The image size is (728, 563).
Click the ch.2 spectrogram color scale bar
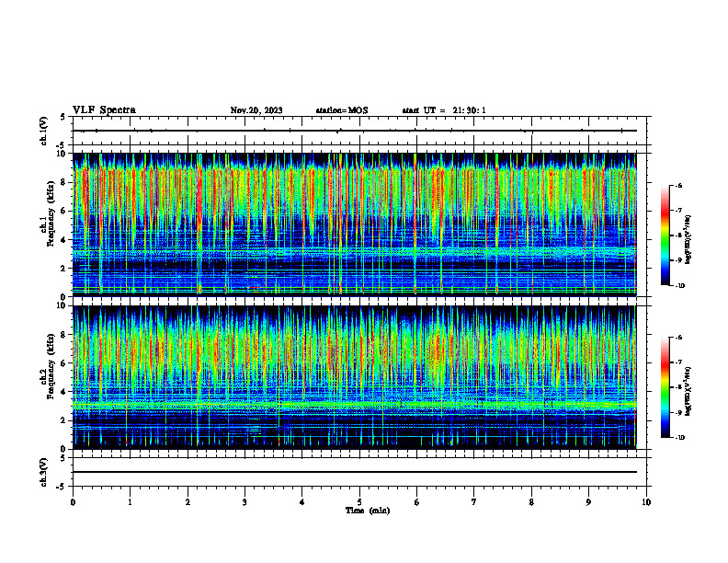tap(665, 387)
